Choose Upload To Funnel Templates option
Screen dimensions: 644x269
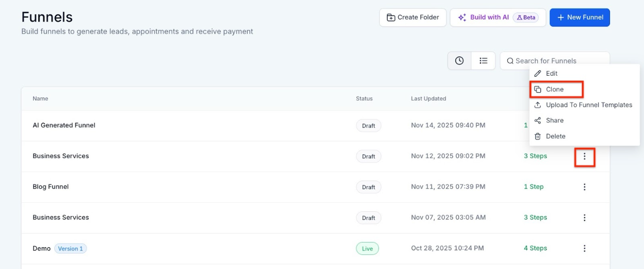point(588,105)
